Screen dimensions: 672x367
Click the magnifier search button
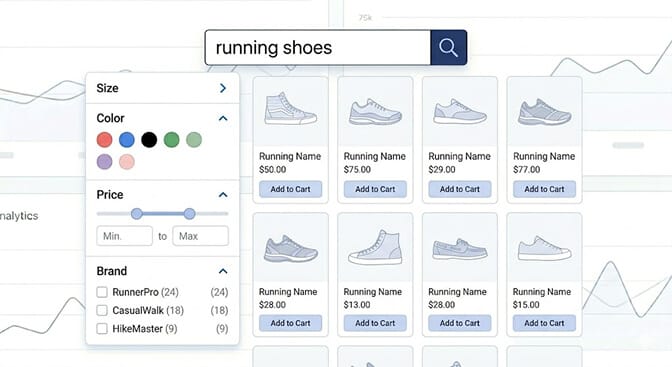click(x=448, y=48)
